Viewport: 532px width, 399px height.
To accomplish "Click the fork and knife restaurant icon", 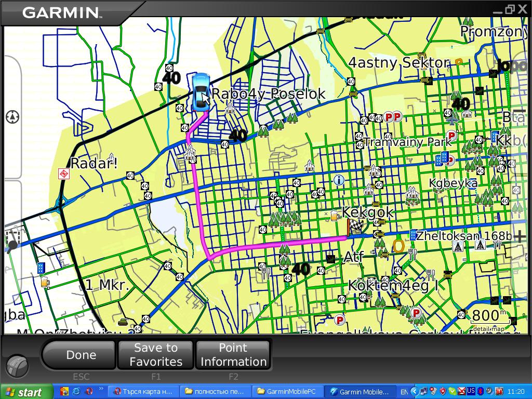I will (413, 254).
